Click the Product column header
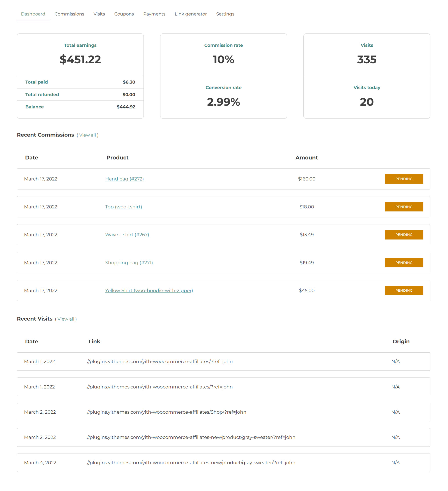448x491 pixels. pyautogui.click(x=117, y=158)
